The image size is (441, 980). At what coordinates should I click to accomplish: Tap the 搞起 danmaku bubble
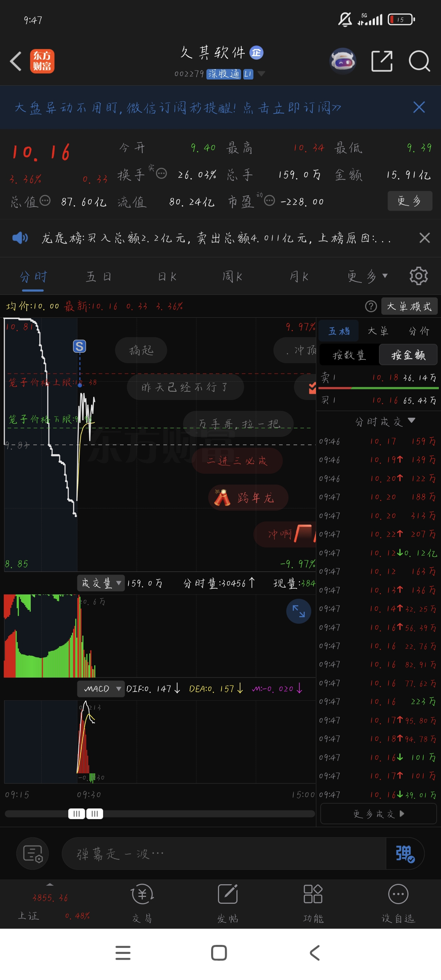click(141, 350)
